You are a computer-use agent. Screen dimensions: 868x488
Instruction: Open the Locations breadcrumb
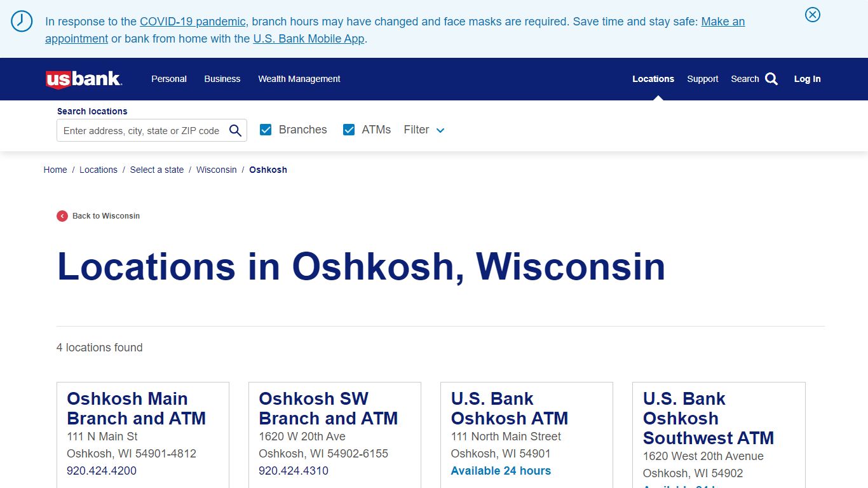pos(98,170)
